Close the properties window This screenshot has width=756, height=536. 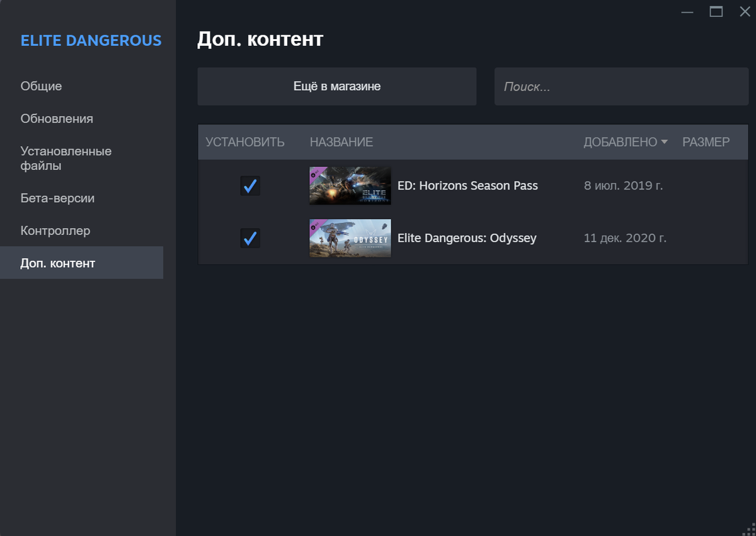pyautogui.click(x=745, y=11)
